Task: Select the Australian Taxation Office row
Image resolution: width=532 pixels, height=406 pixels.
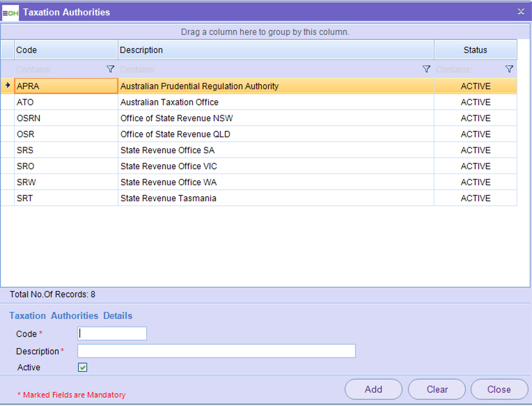Action: (169, 102)
